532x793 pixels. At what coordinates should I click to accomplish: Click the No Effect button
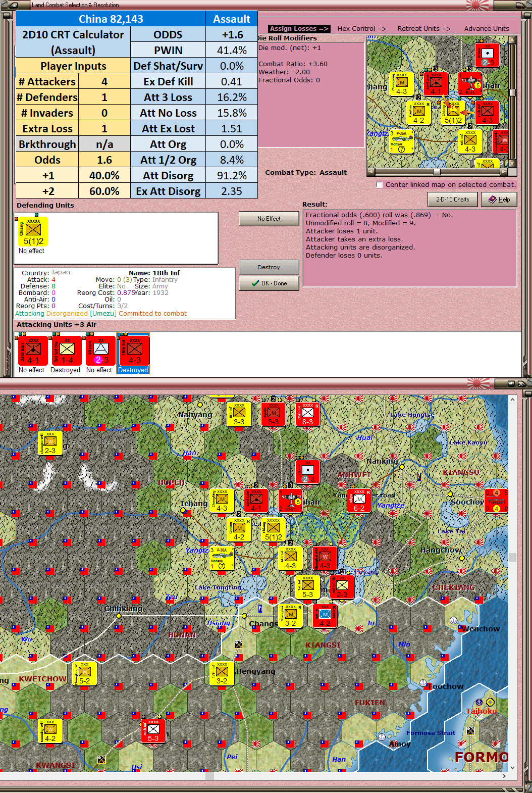(269, 219)
